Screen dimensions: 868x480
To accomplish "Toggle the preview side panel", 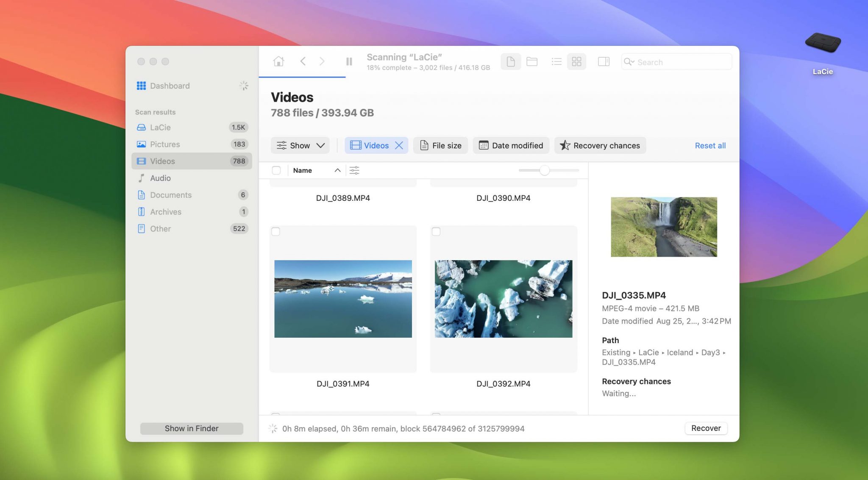I will click(x=604, y=62).
